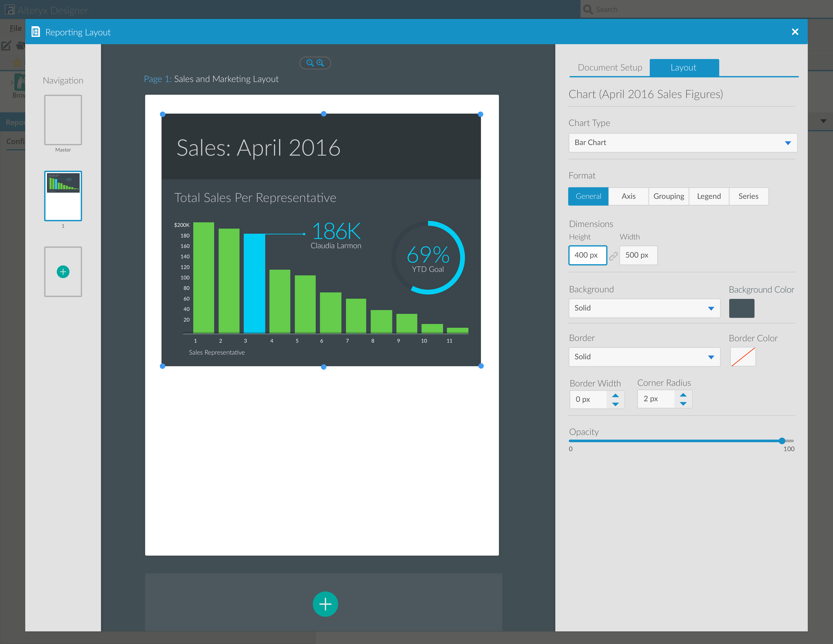The width and height of the screenshot is (833, 644).
Task: Click the zoom out magnifier icon
Action: (x=310, y=63)
